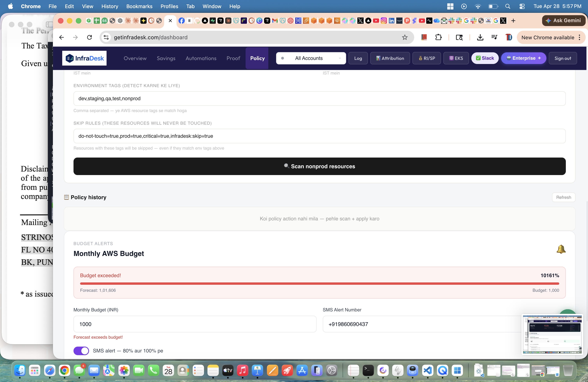Open the Attribution view
Image resolution: width=588 pixels, height=382 pixels.
click(390, 58)
